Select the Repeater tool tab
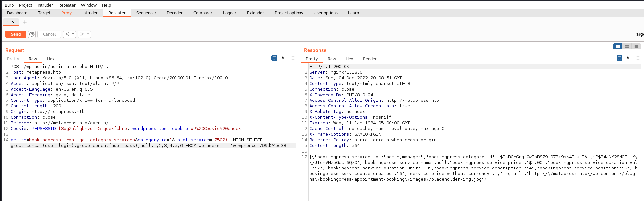The width and height of the screenshot is (644, 201). (x=117, y=13)
